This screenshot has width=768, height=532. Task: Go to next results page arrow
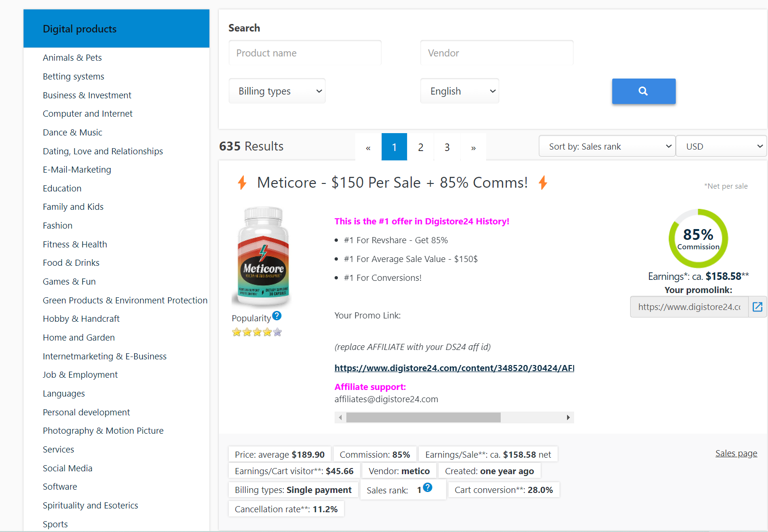point(473,148)
